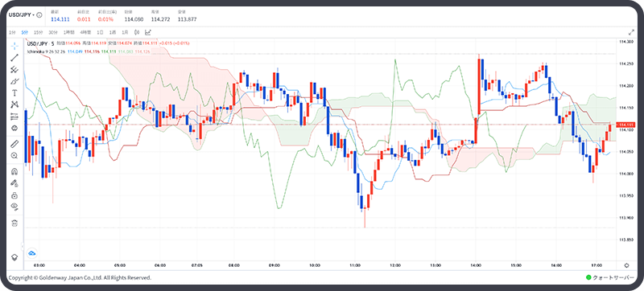
Task: Open the indicators chart icon
Action: 148,32
